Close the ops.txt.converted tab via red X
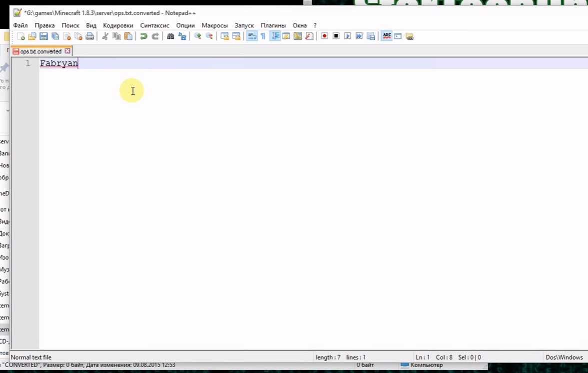 [67, 50]
